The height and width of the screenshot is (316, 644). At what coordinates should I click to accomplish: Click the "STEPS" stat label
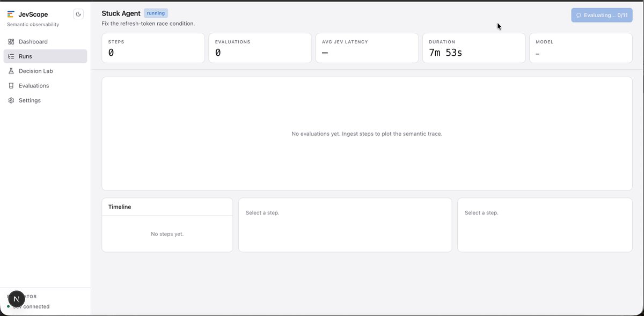(x=116, y=42)
